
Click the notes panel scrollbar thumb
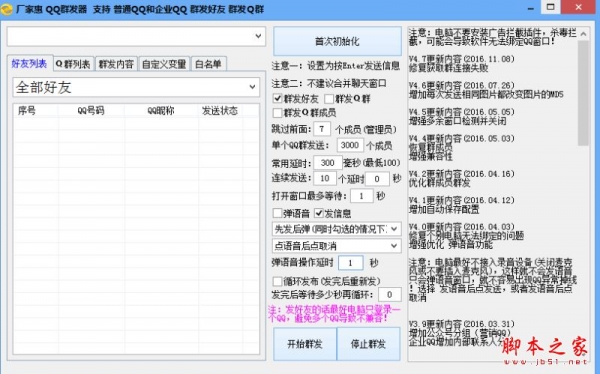tap(584, 93)
